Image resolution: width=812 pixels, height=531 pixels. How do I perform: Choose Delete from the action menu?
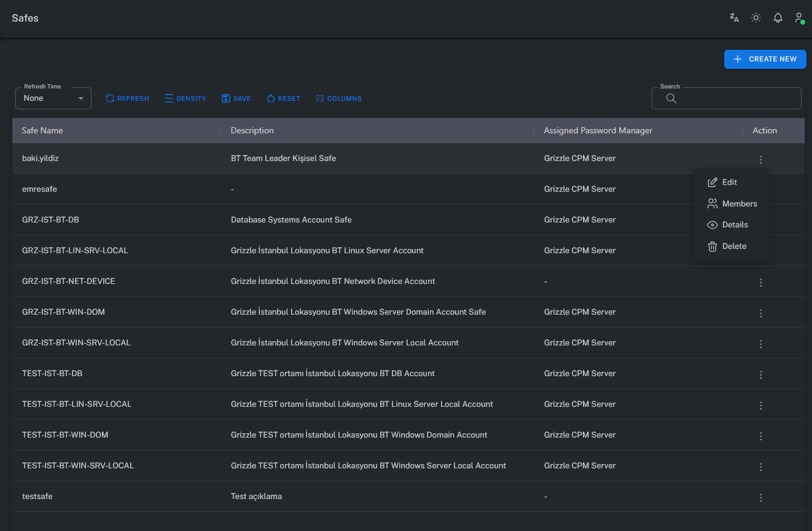pyautogui.click(x=734, y=246)
